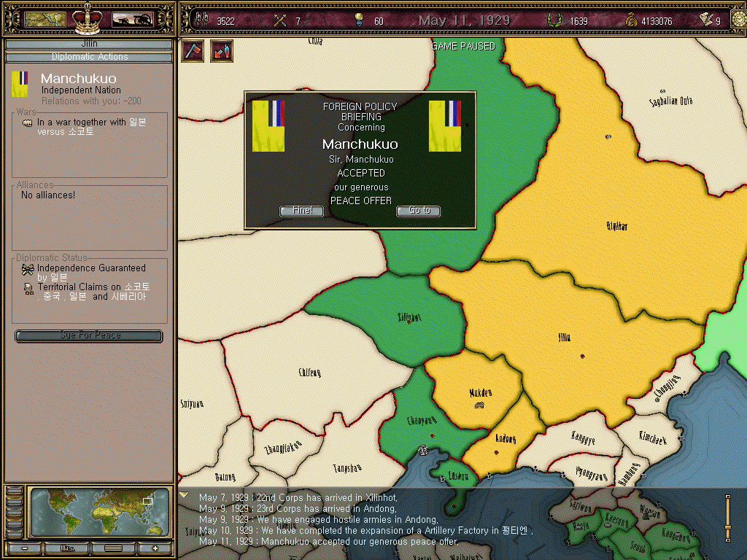Viewport: 747px width, 560px height.
Task: Select Lushun province label
Action: 458,475
